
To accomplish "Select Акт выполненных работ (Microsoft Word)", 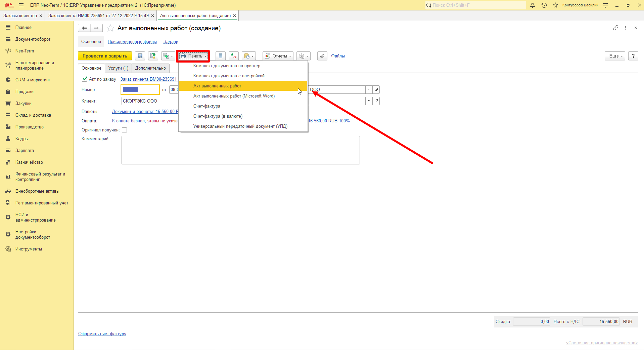I will 243,96.
